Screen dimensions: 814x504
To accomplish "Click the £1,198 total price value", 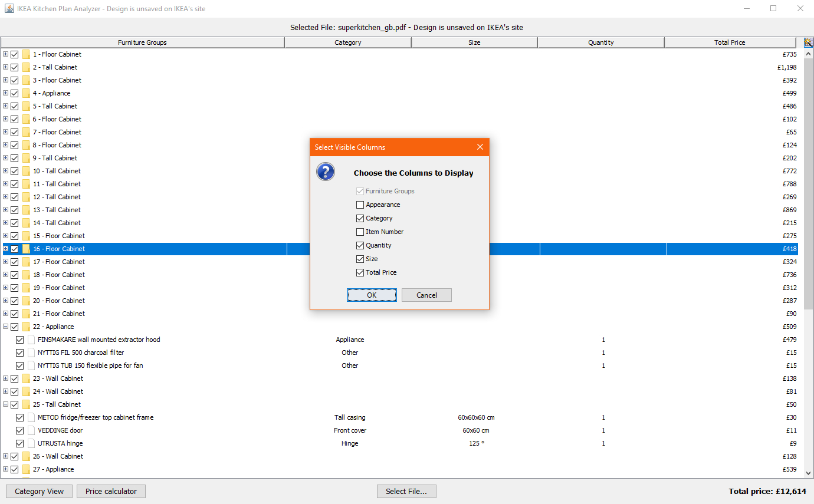I will [787, 67].
